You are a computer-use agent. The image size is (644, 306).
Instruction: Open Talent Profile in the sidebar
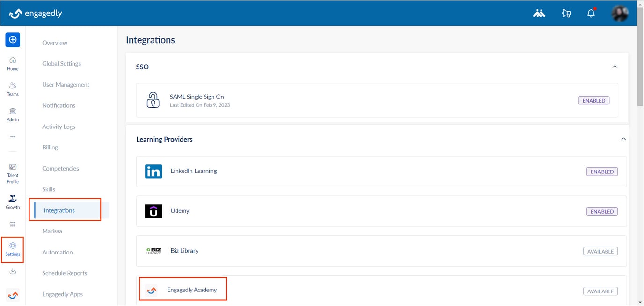click(x=13, y=174)
